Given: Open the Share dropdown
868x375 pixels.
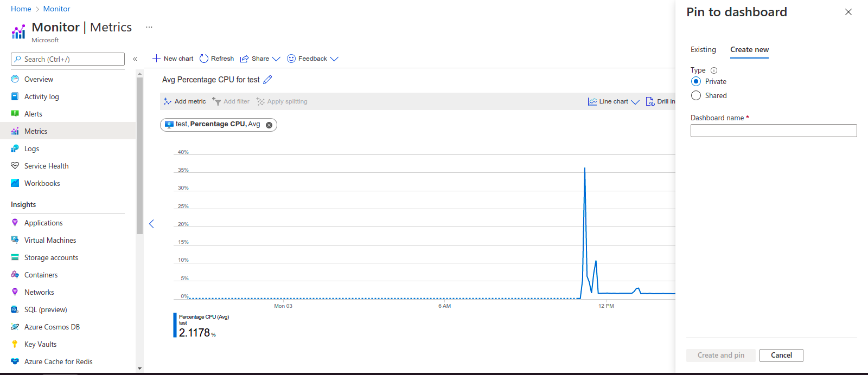Looking at the screenshot, I should point(260,59).
